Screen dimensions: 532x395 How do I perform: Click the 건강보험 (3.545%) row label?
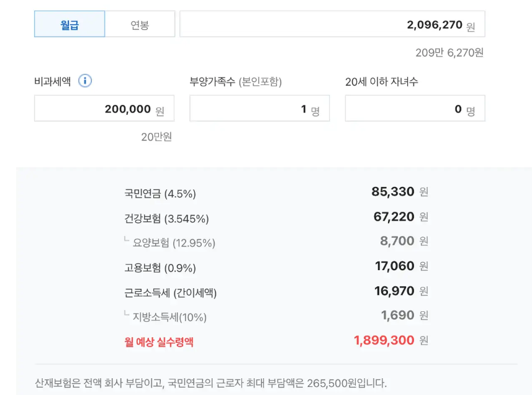[x=161, y=217]
